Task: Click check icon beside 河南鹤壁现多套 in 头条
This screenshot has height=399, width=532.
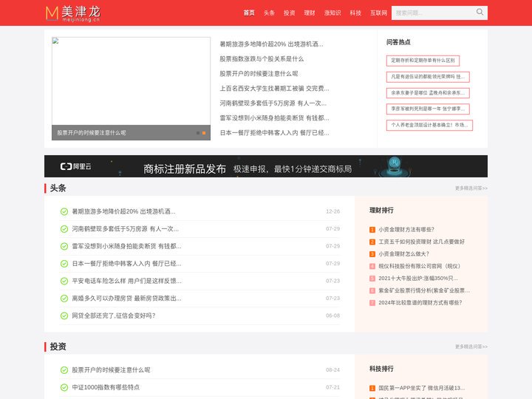Action: (x=64, y=229)
